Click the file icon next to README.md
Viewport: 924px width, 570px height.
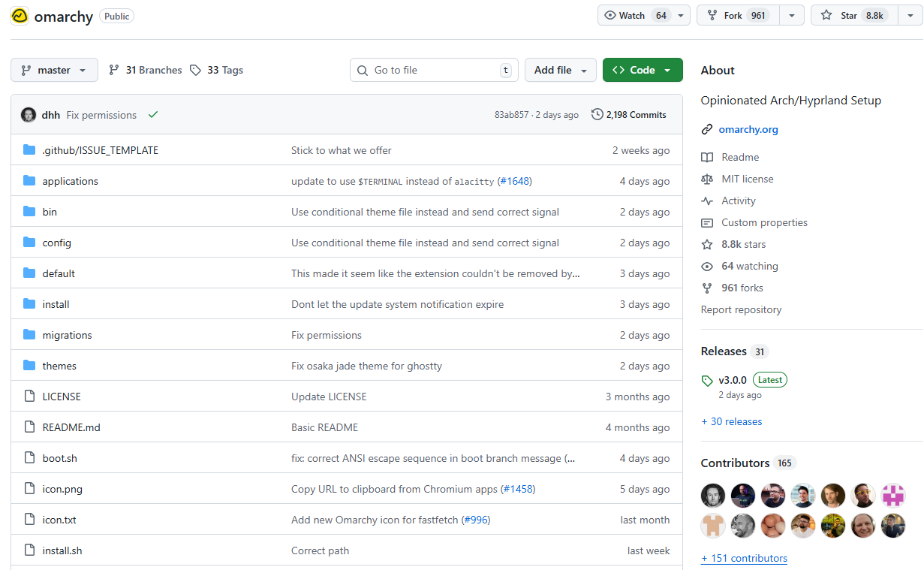[29, 427]
